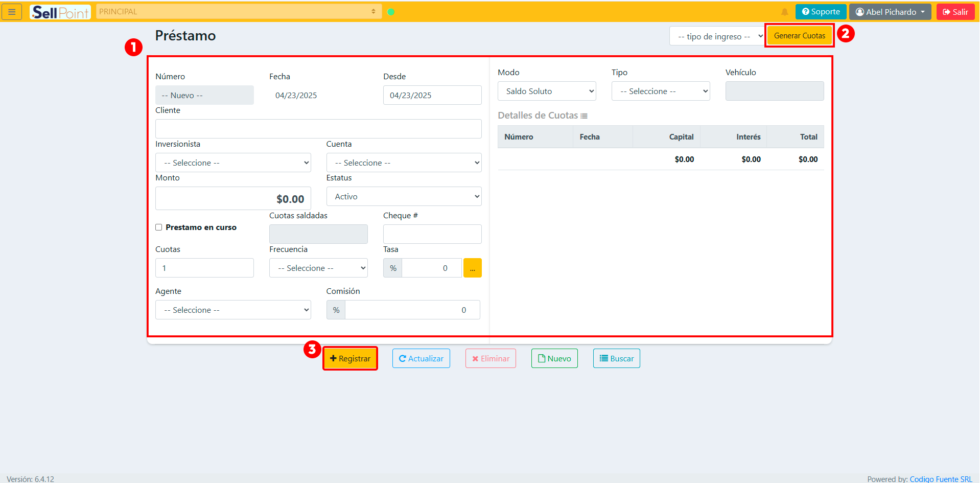Open the Frecuencia dropdown
The image size is (980, 483).
tap(318, 268)
